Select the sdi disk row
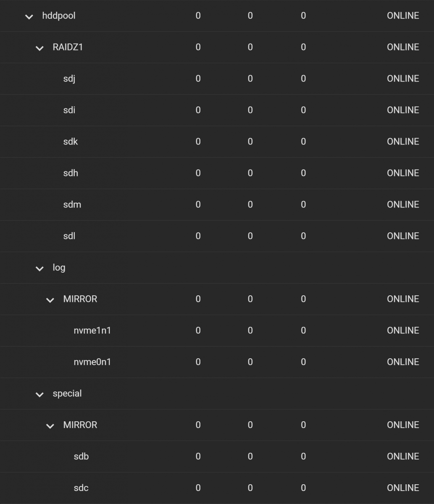This screenshot has width=434, height=504. click(x=217, y=110)
